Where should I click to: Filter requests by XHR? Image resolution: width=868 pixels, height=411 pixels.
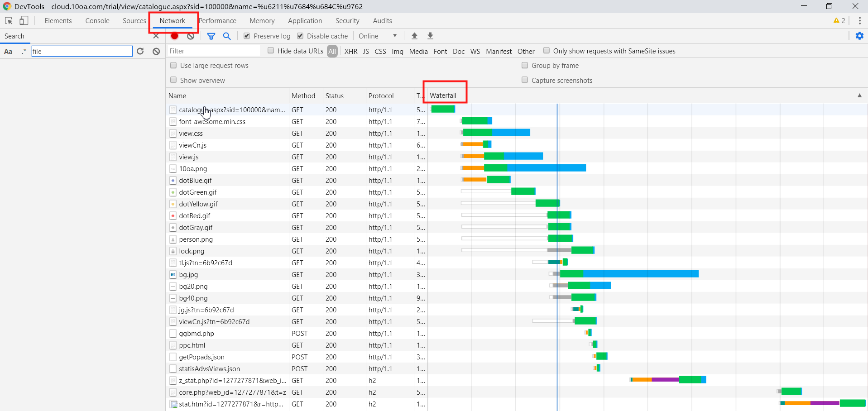click(351, 52)
